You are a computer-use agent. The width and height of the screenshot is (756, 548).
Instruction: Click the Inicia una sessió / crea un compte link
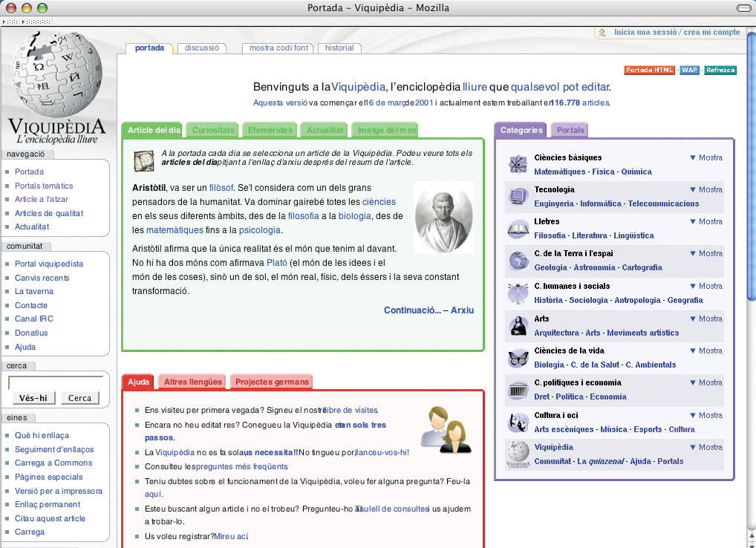pyautogui.click(x=677, y=32)
